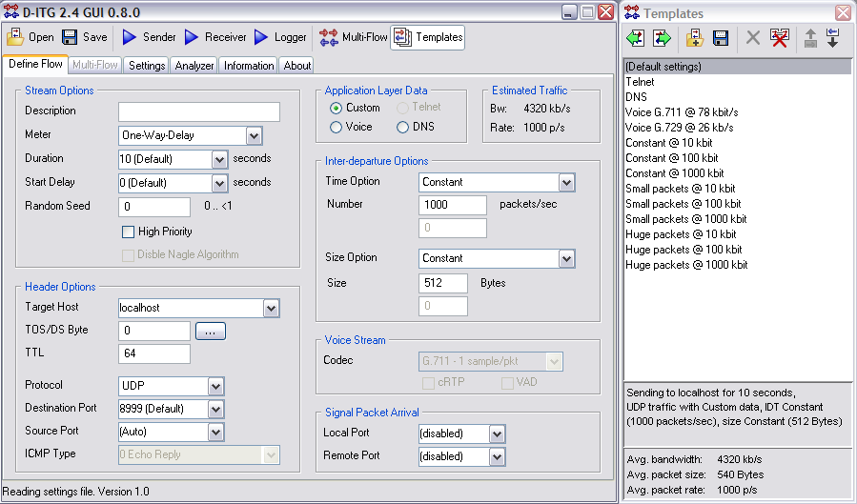
Task: Open the Start Delay dropdown
Action: (219, 184)
